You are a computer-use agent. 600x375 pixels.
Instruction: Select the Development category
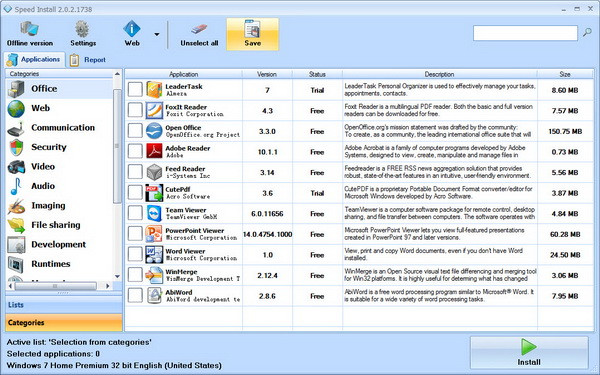16,245
